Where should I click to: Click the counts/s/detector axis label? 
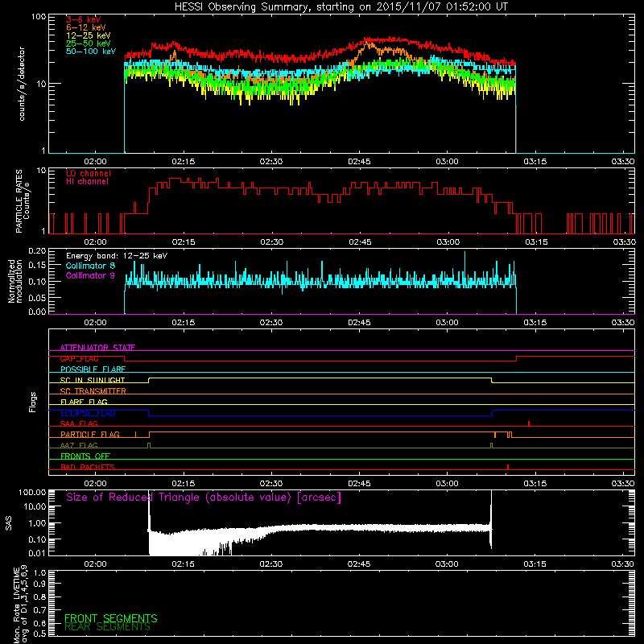[22, 84]
